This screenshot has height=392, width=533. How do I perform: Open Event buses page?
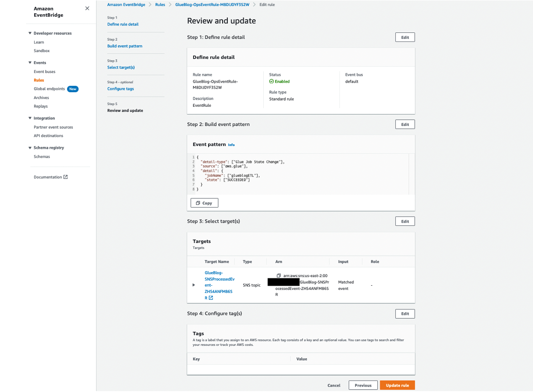pos(45,72)
